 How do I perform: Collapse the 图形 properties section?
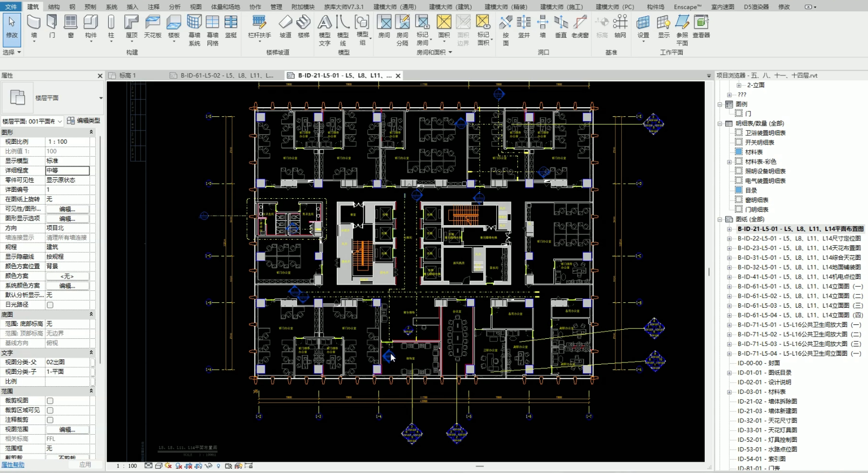91,132
